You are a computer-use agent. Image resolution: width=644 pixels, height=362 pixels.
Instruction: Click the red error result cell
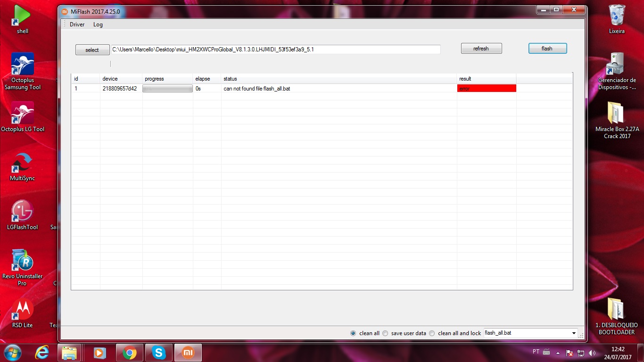[x=487, y=88]
